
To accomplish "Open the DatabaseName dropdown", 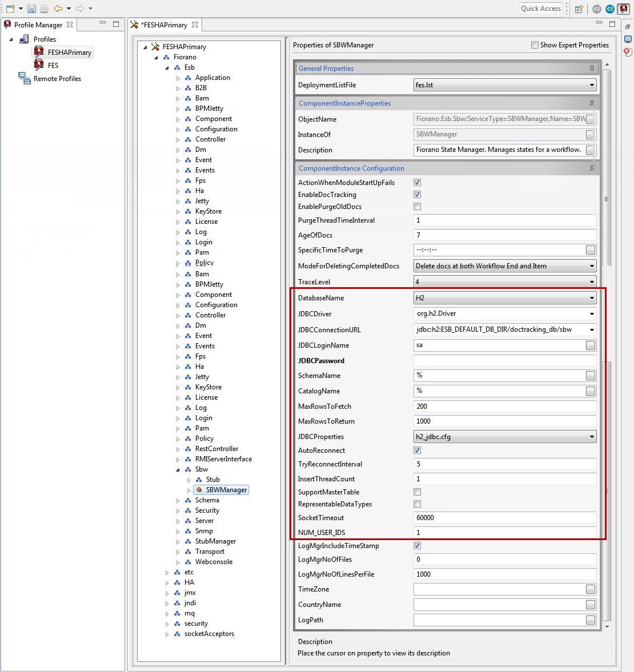I will tap(592, 298).
